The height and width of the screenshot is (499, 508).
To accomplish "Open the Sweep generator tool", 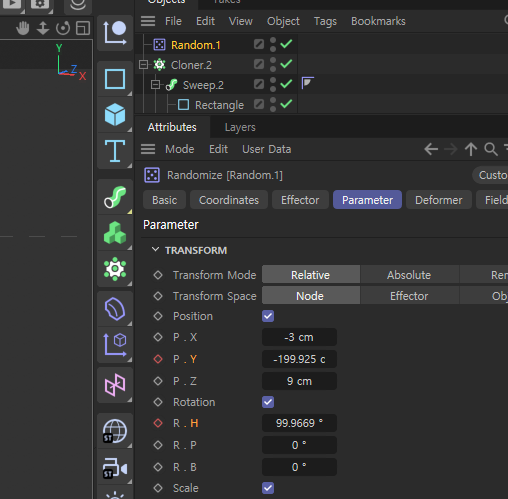I will [x=115, y=197].
